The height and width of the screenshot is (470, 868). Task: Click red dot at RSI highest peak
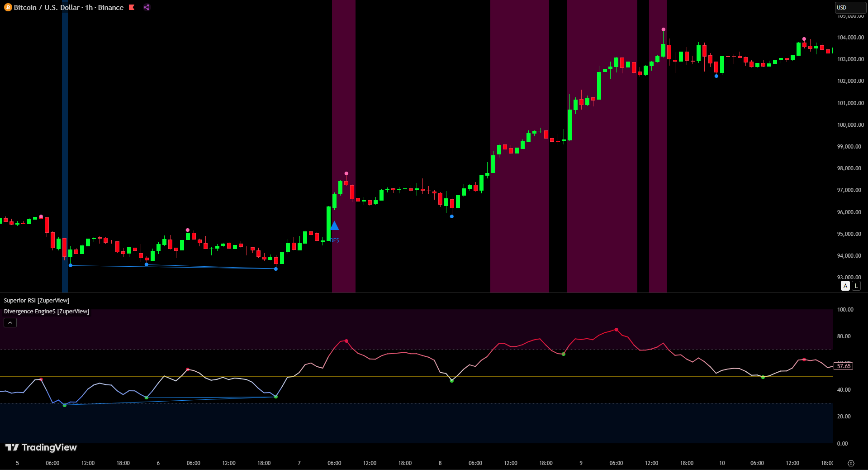[x=616, y=330]
